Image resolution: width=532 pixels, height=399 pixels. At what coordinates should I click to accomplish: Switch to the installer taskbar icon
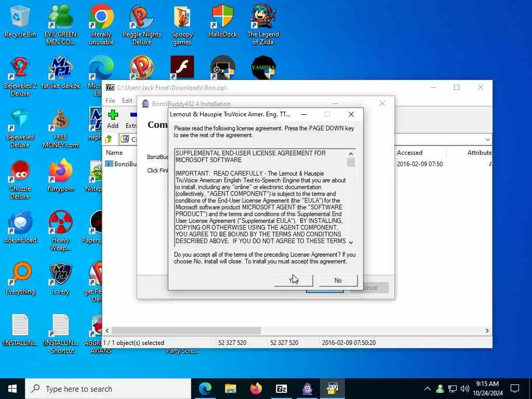pyautogui.click(x=332, y=389)
